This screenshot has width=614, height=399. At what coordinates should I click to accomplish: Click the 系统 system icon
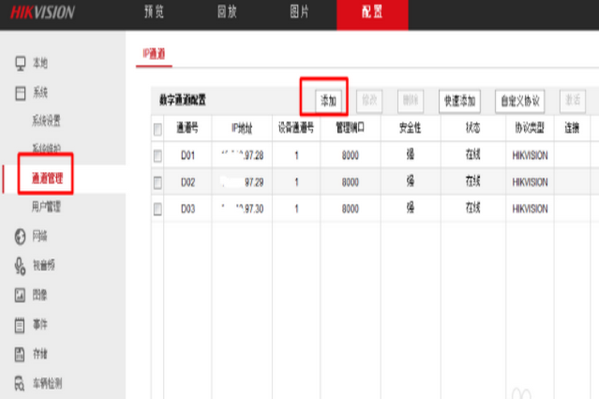(20, 93)
